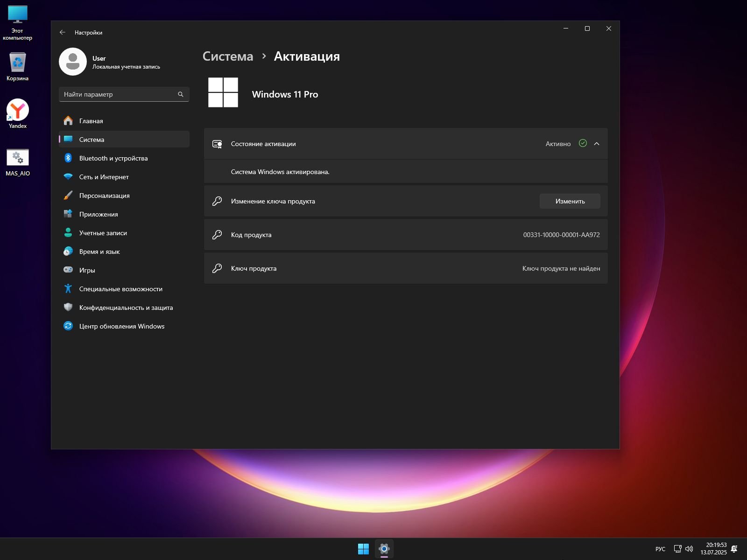Click the Система breadcrumb link

[x=228, y=56]
